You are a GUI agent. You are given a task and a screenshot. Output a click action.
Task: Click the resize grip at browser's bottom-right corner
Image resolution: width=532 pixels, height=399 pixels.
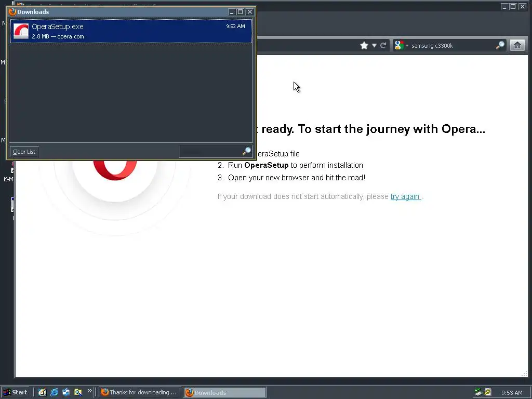pos(524,374)
